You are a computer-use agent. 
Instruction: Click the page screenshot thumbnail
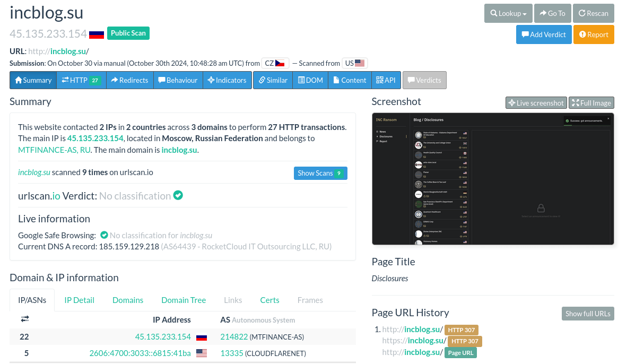coord(492,179)
